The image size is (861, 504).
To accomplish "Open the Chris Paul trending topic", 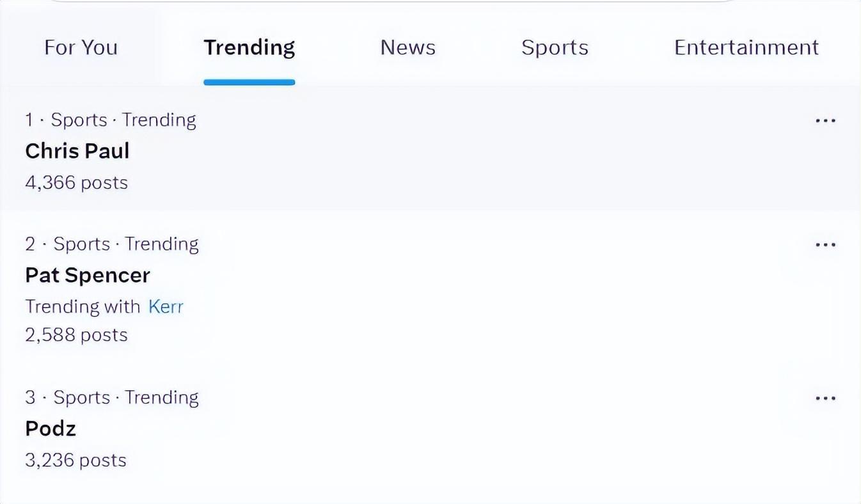I will pyautogui.click(x=77, y=151).
